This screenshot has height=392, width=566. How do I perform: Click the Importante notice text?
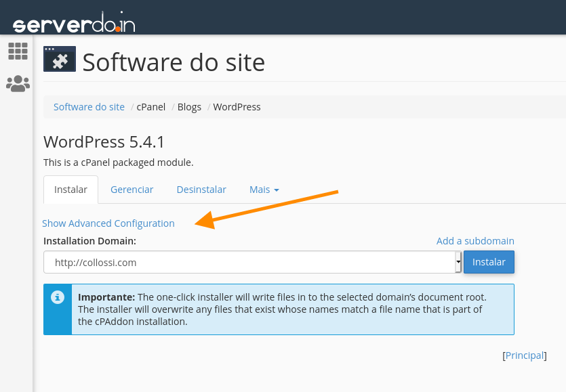tap(281, 309)
